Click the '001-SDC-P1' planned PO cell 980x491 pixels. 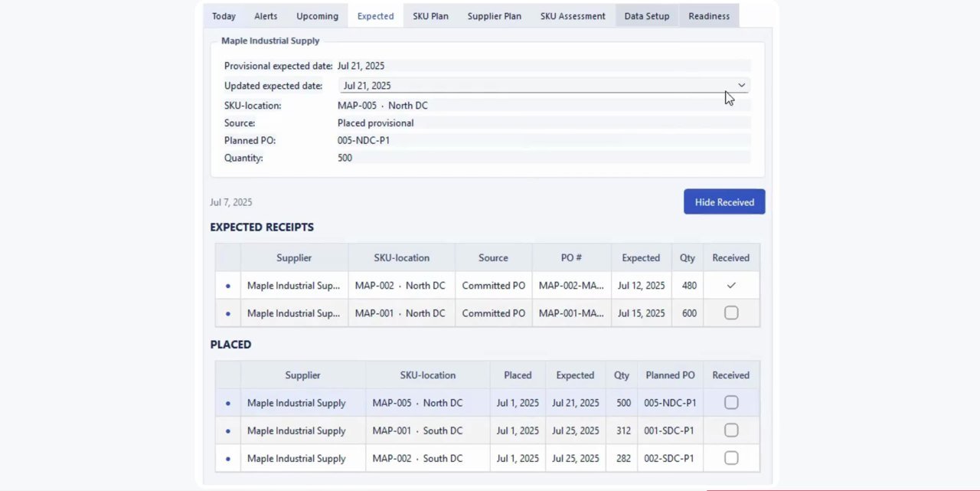[x=670, y=430]
